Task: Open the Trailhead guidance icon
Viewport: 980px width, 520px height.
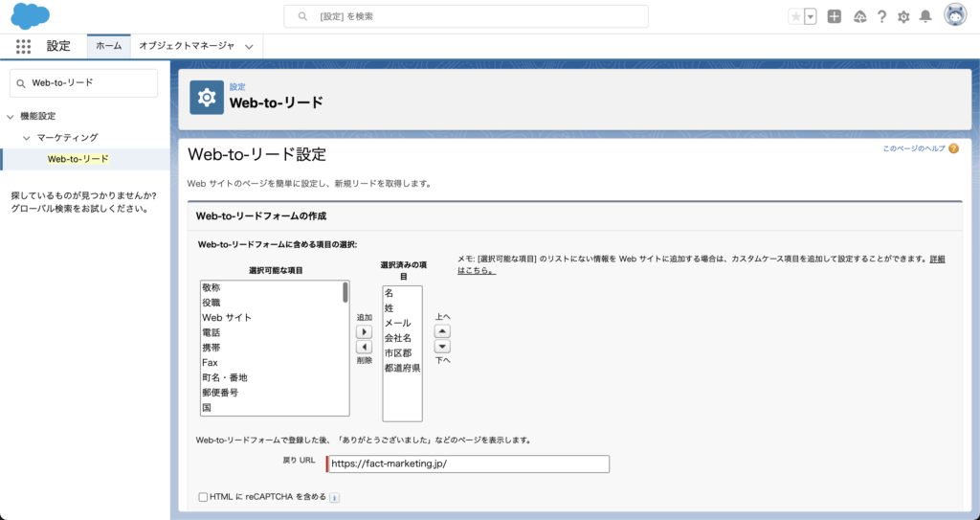Action: coord(860,17)
